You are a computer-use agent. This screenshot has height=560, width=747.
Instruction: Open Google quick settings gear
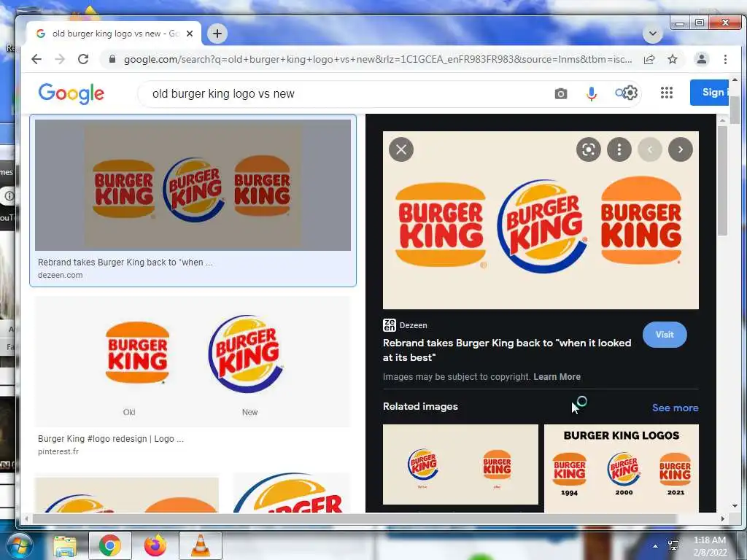[630, 93]
